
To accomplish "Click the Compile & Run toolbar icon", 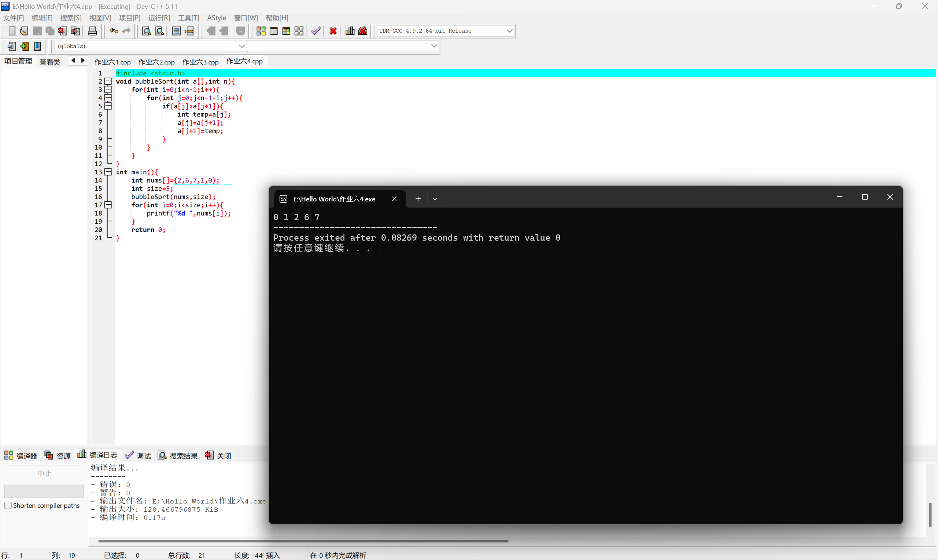I will click(286, 31).
